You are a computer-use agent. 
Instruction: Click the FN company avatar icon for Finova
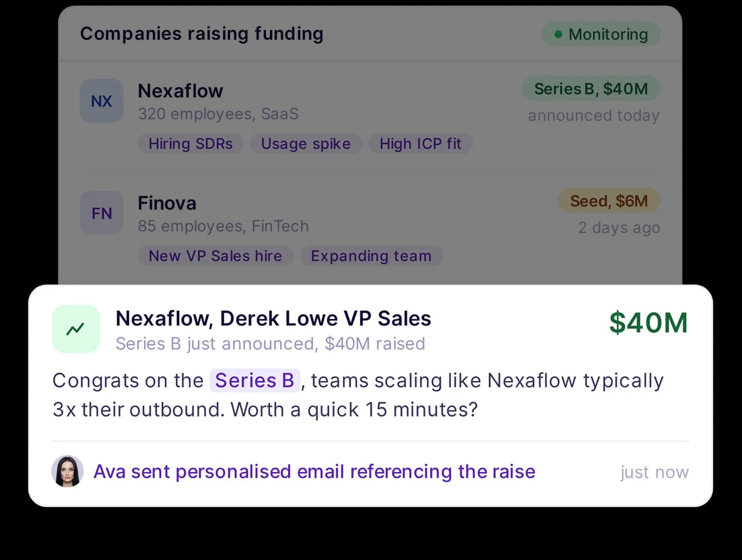[x=101, y=213]
